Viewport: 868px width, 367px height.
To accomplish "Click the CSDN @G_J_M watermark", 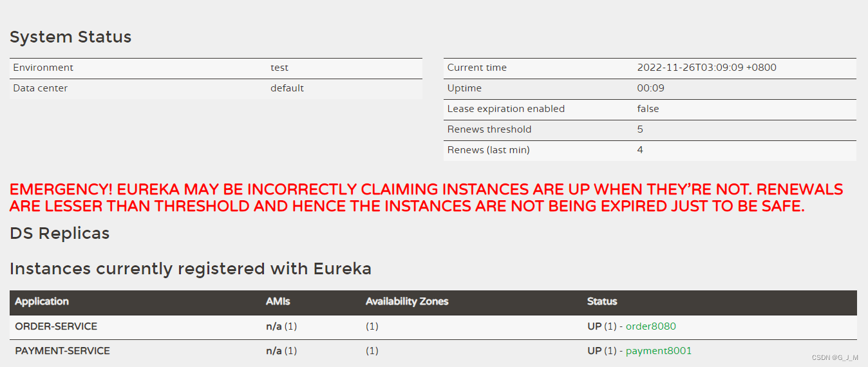I will tap(835, 358).
